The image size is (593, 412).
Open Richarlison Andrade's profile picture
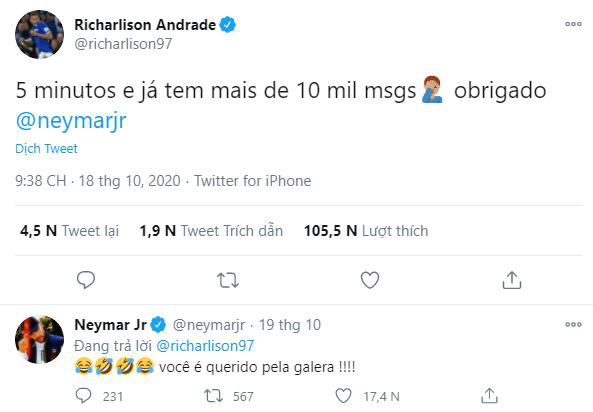pos(39,34)
